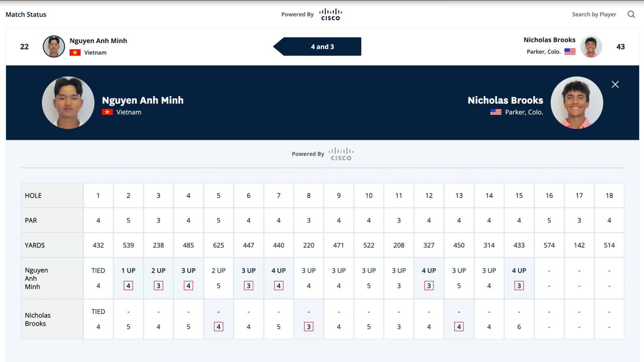Screen dimensions: 644x362
Task: Close the match detail panel
Action: 615,84
